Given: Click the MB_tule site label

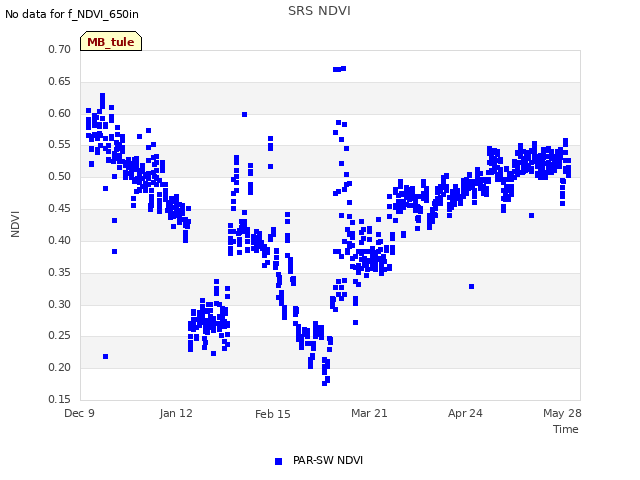Looking at the screenshot, I should click(x=111, y=42).
